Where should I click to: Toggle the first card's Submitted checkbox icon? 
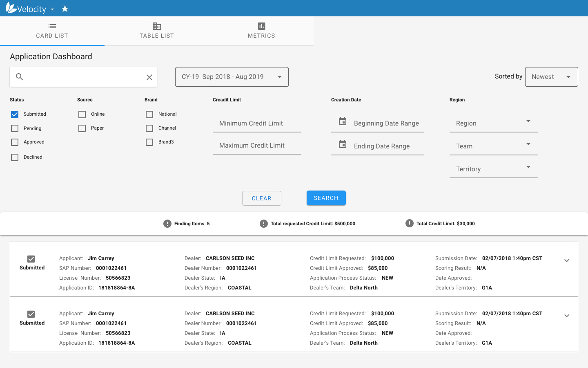[x=31, y=259]
